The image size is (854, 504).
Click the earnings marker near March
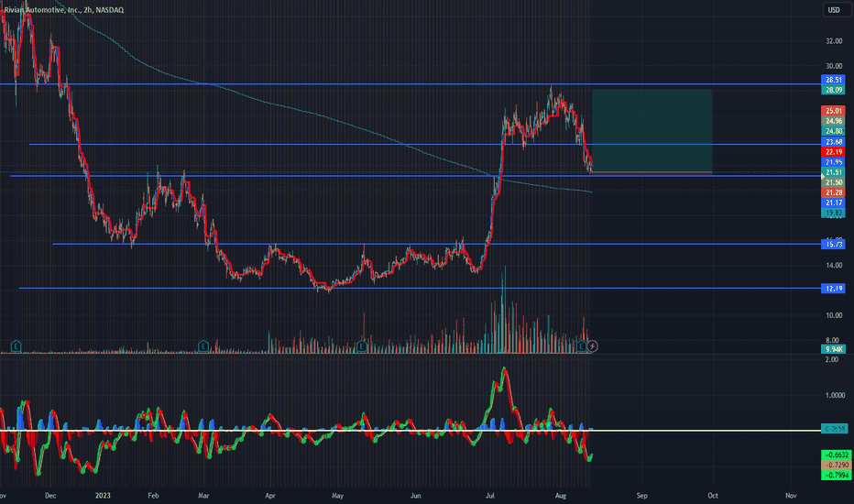click(203, 346)
